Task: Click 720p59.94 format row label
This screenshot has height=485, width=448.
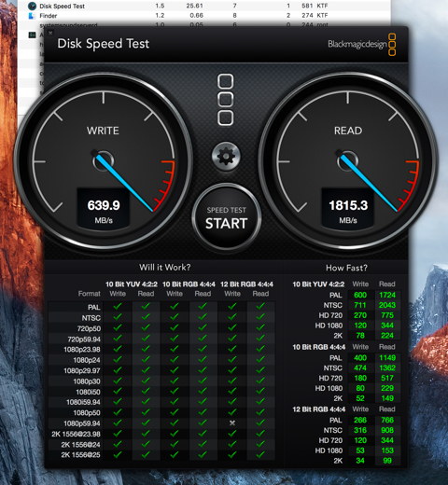Action: click(x=84, y=339)
